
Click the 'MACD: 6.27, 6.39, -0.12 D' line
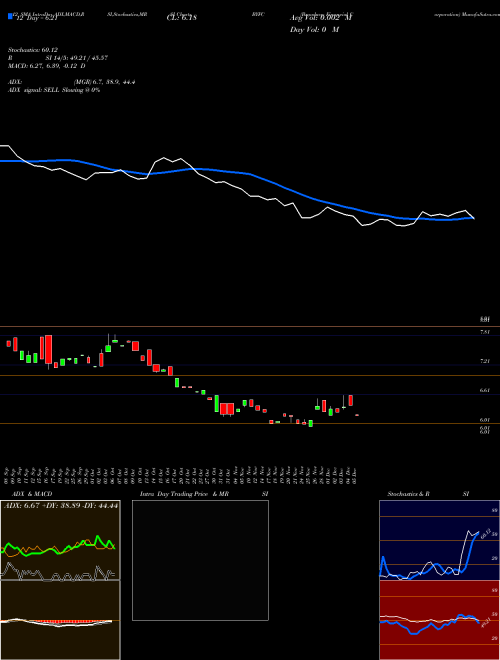[x=47, y=66]
